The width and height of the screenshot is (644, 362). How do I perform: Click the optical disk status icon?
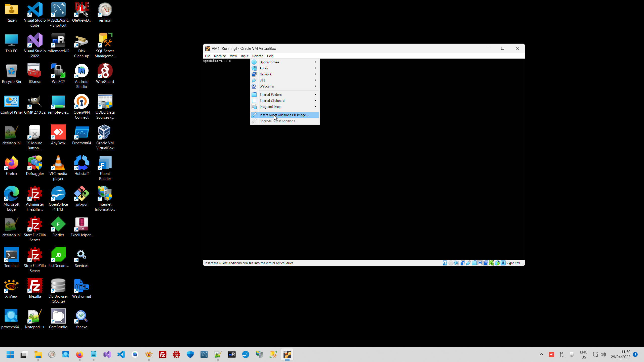pos(451,263)
